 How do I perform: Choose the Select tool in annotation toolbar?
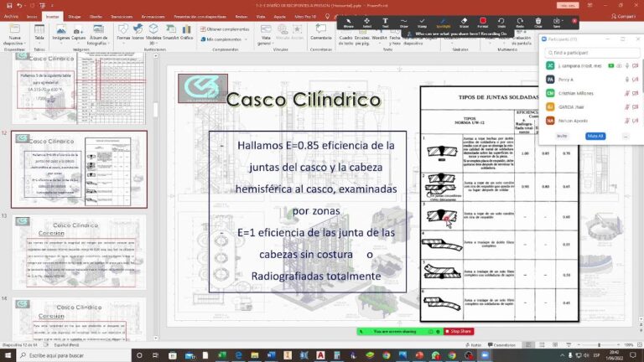click(x=366, y=23)
